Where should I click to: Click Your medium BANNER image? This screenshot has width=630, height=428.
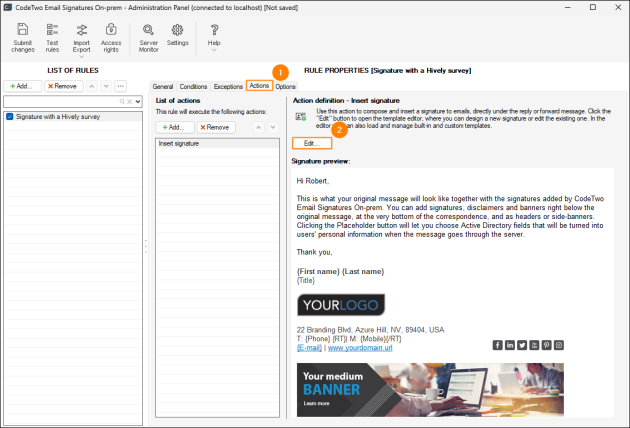430,390
